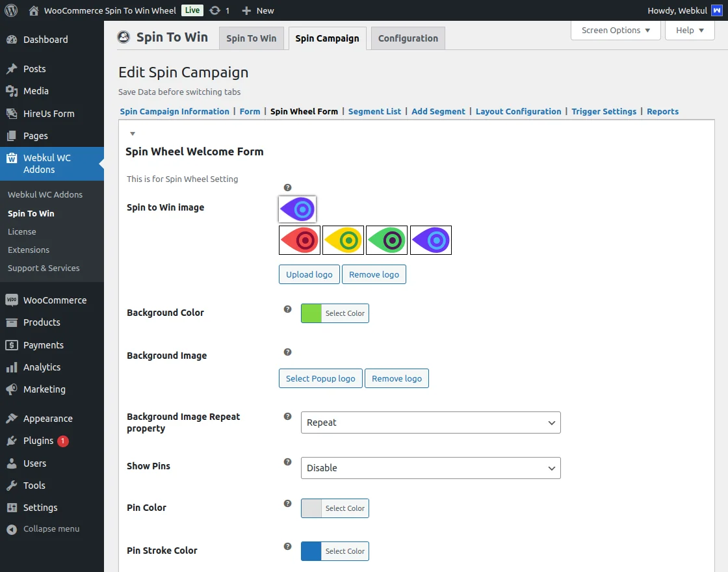Screen dimensions: 728x572
Task: Pick the green spin wheel image
Action: (387, 240)
